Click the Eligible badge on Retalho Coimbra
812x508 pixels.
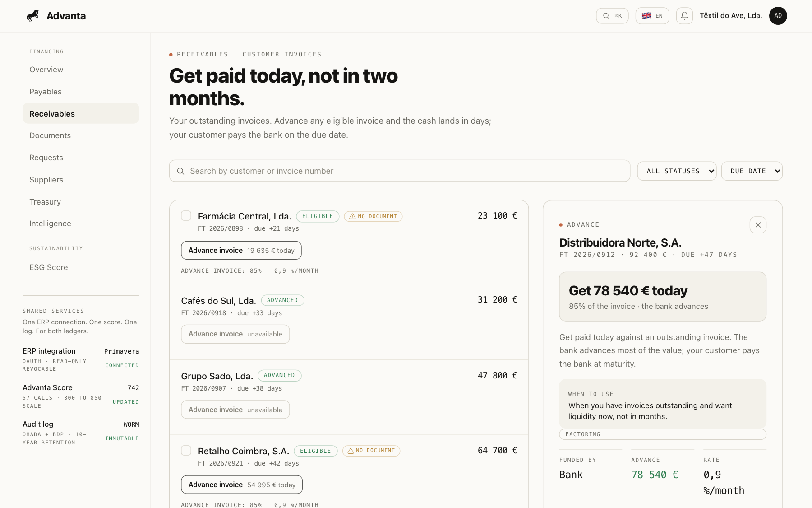(x=315, y=451)
